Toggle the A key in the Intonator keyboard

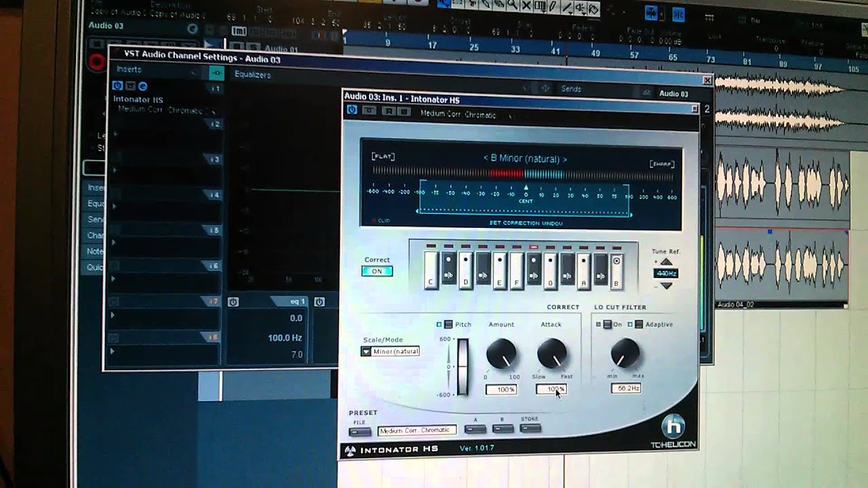point(584,271)
